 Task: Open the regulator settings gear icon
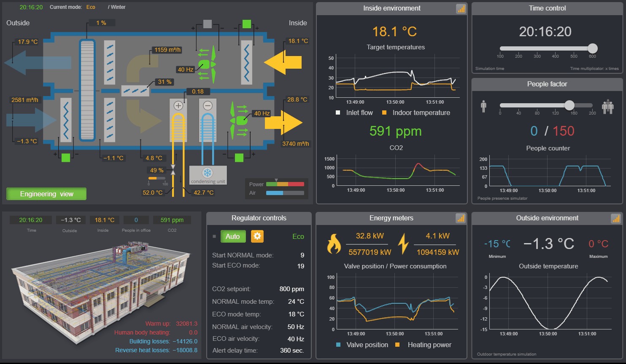tap(257, 236)
